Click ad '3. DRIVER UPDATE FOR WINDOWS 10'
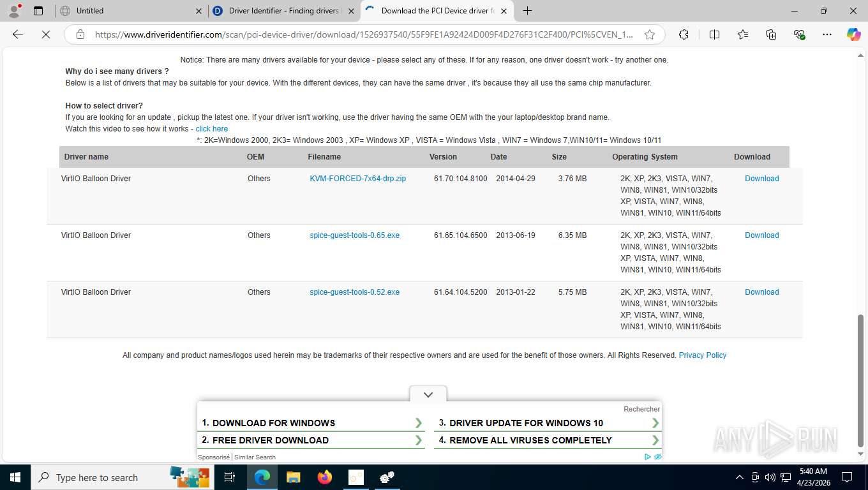The image size is (868, 490). coord(549,423)
